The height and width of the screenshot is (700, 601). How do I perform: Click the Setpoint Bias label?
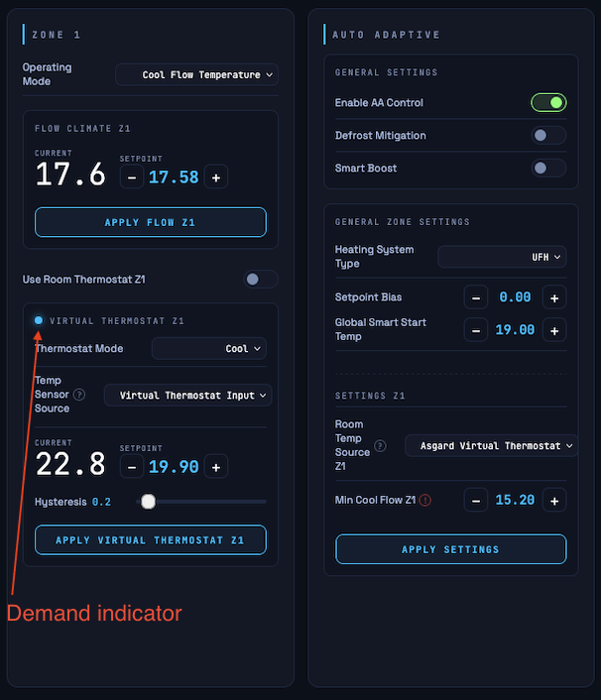[368, 297]
